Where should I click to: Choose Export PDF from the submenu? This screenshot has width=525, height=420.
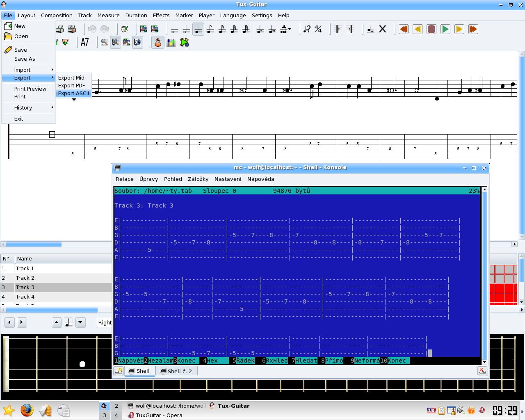(x=73, y=85)
